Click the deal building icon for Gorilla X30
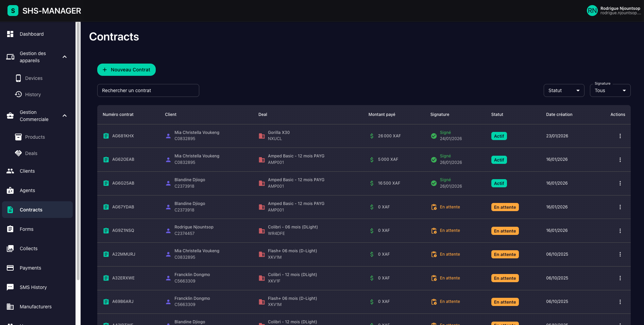The image size is (644, 325). pyautogui.click(x=262, y=136)
